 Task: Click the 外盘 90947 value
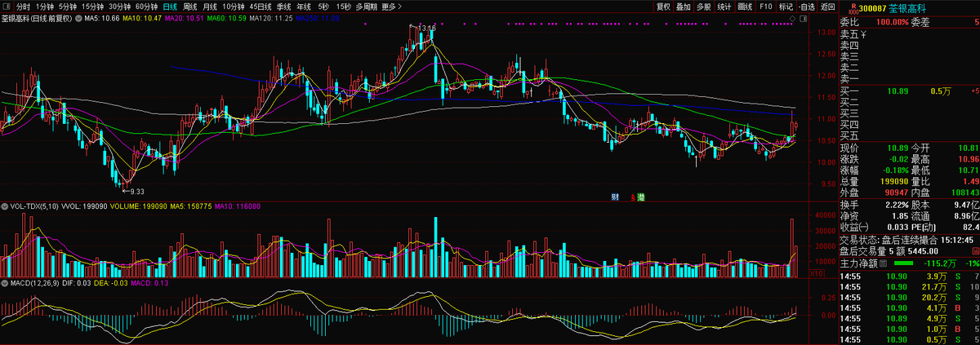point(896,193)
